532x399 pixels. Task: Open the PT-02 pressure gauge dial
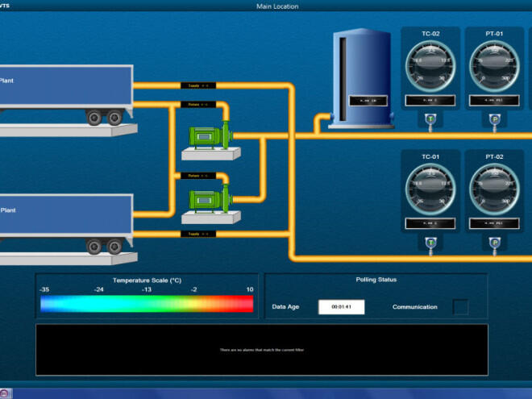[x=494, y=189]
